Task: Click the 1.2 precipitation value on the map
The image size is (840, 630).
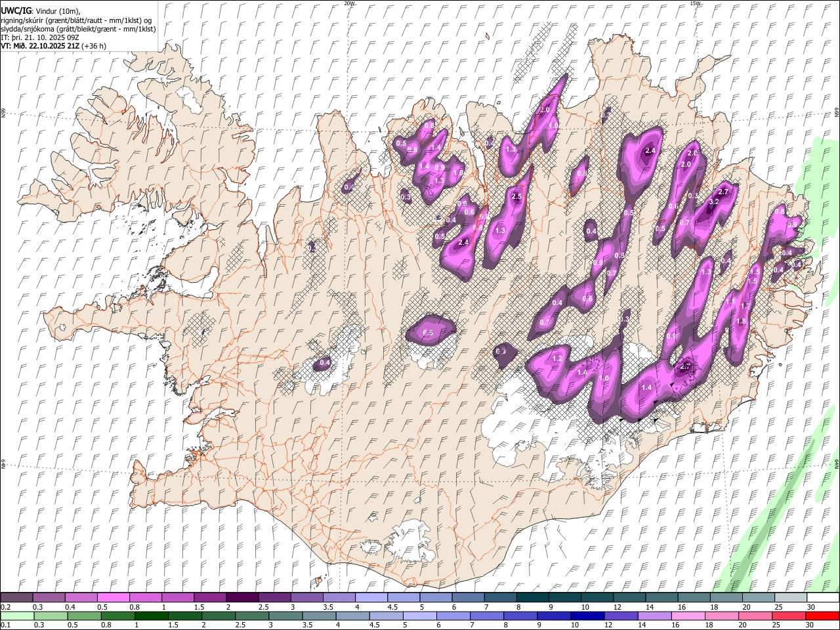Action: pyautogui.click(x=558, y=359)
